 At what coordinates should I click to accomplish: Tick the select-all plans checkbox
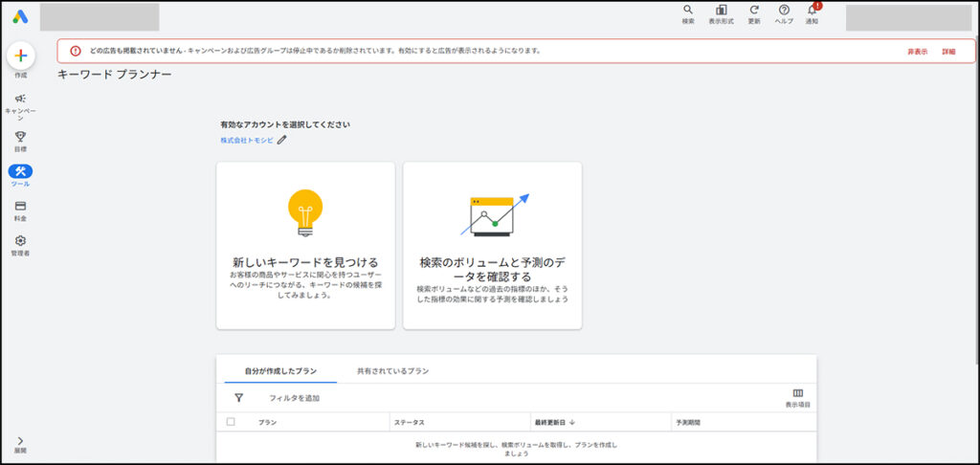tap(231, 422)
